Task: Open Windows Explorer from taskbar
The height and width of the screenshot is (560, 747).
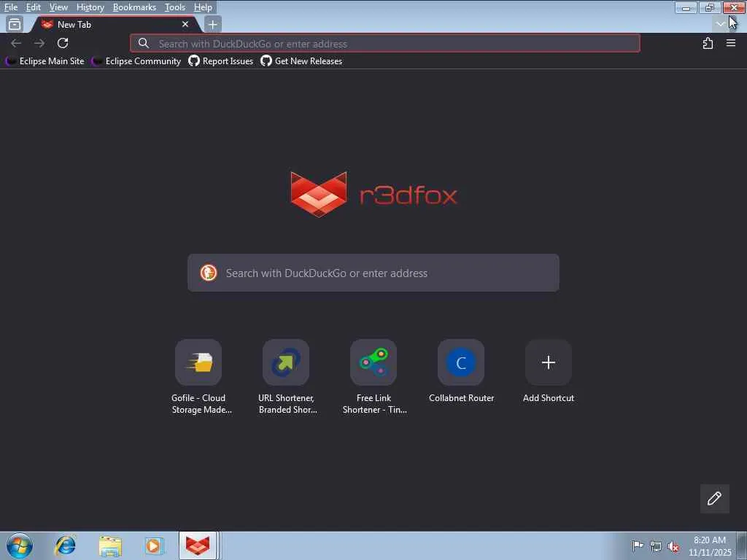Action: 110,545
